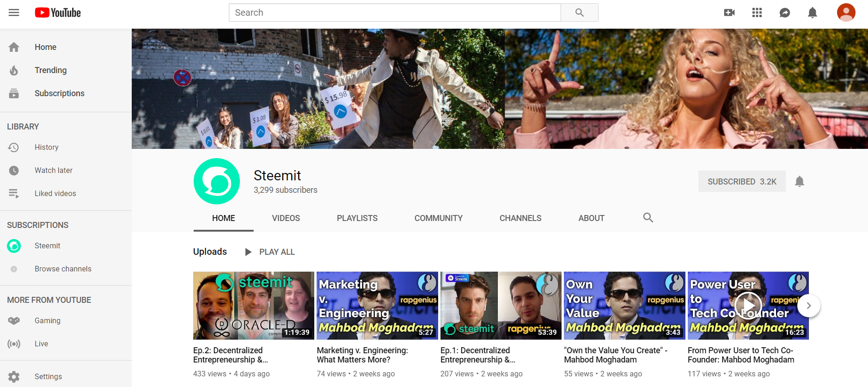Click the Gaming controller icon
Viewport: 868px width, 387px height.
[x=14, y=321]
